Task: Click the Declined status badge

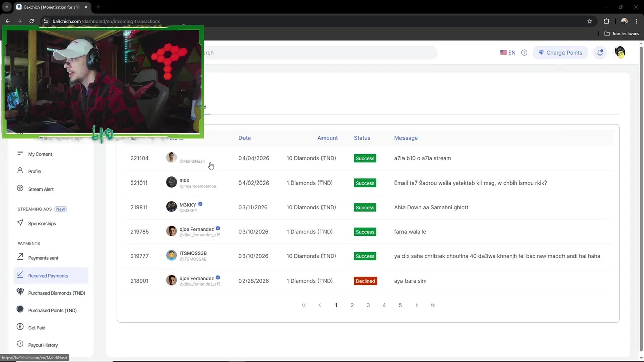Action: pos(365,281)
